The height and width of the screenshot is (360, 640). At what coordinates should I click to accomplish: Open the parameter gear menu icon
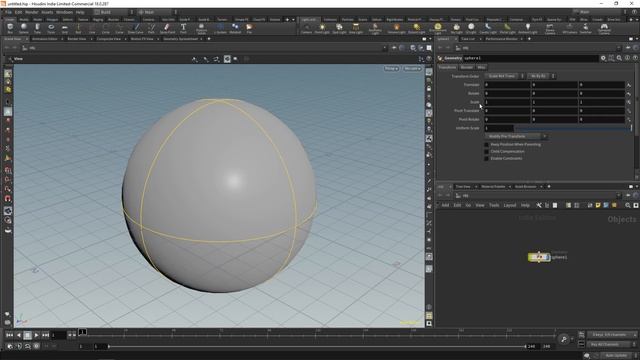(x=603, y=58)
